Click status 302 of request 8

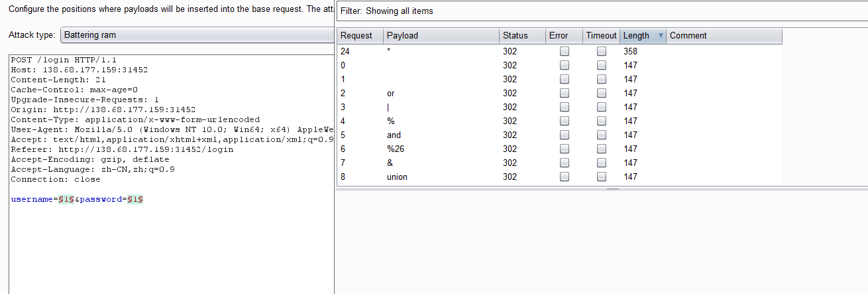[510, 177]
